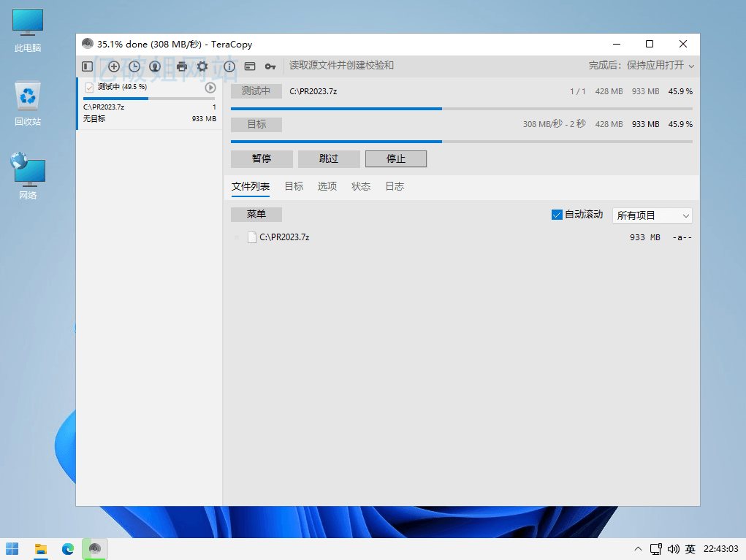Click the card icon in toolbar

[x=250, y=66]
